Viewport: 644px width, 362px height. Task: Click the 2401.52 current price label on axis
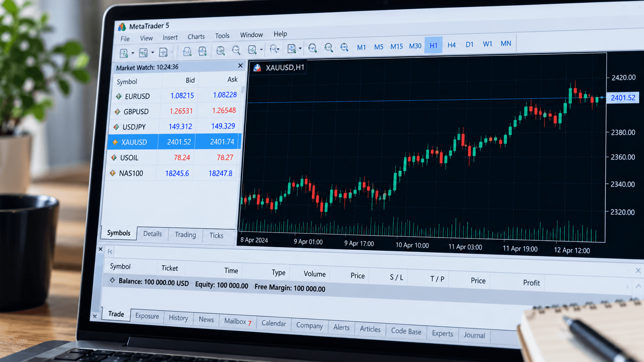coord(623,98)
